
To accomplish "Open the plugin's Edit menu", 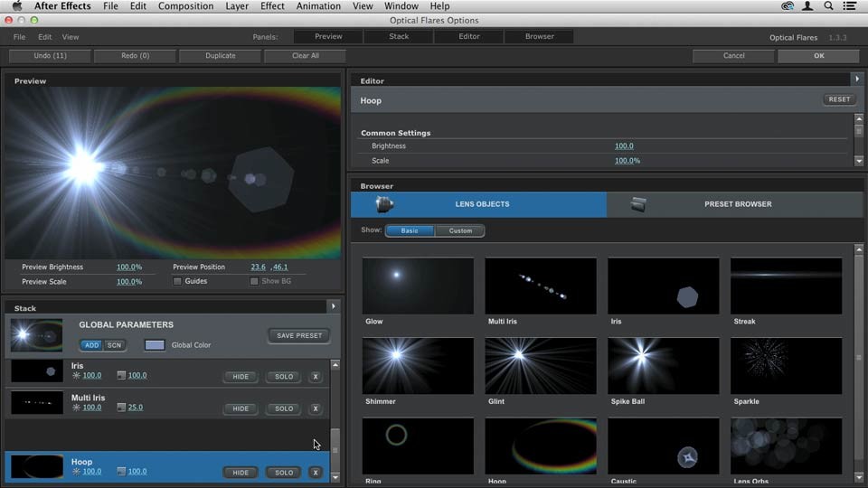I will [x=45, y=37].
